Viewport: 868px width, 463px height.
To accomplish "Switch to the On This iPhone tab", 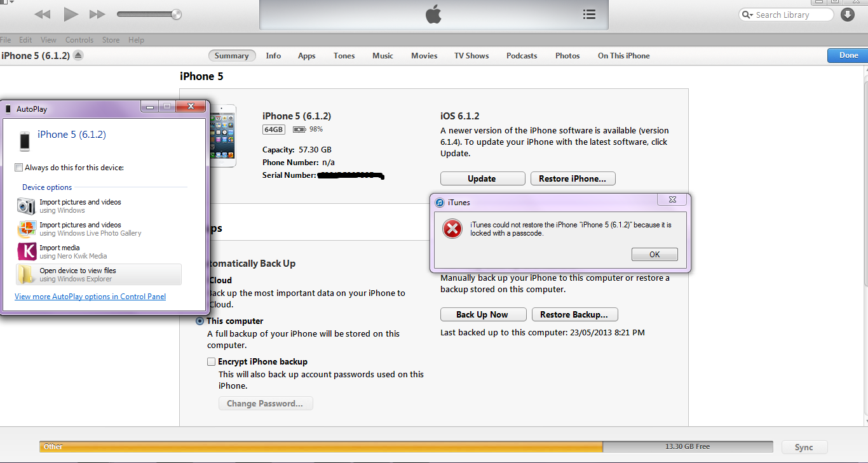I will [x=623, y=56].
